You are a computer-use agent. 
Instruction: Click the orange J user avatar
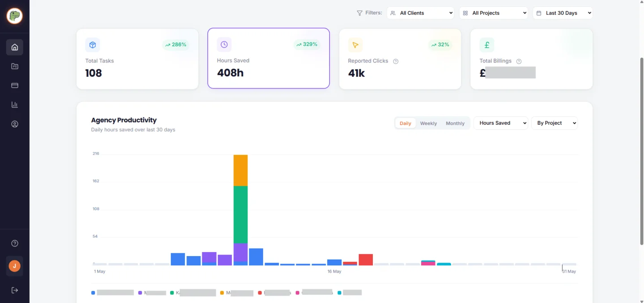pyautogui.click(x=15, y=266)
